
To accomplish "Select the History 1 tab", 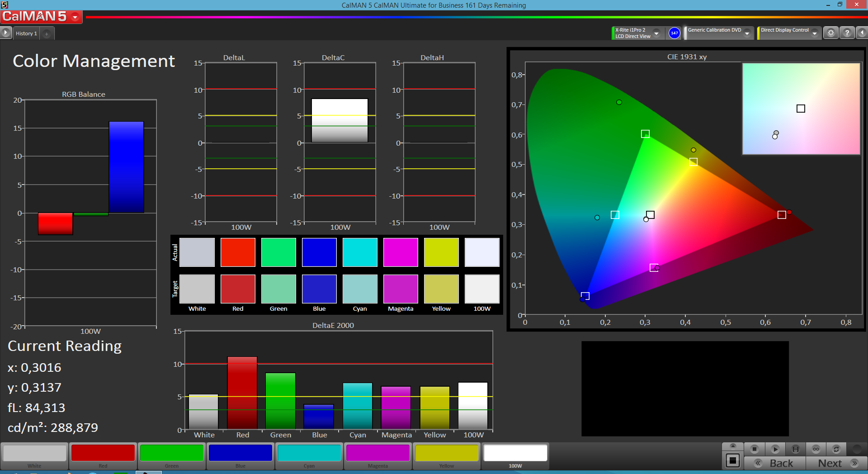I will [x=26, y=33].
